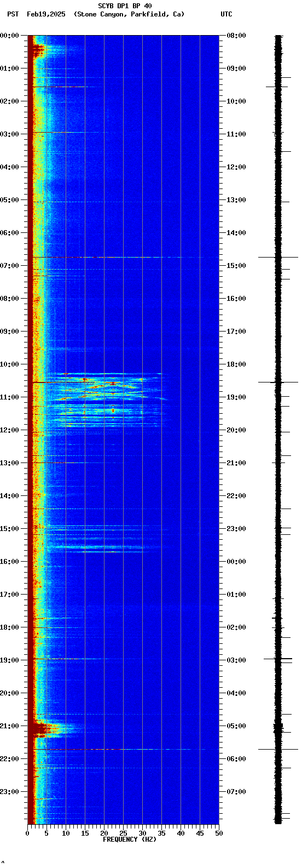
Task: Select the '11:00' label on the UTC axis
Action: [x=236, y=134]
